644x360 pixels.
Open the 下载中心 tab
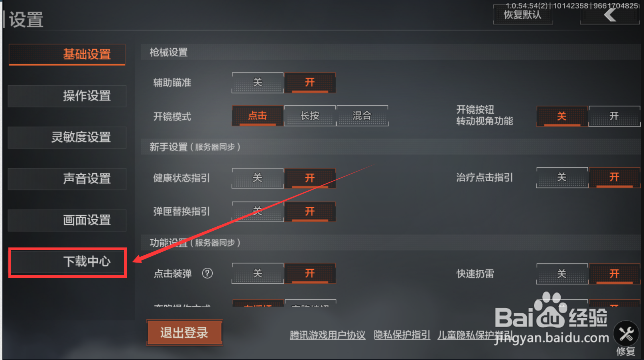pos(67,262)
